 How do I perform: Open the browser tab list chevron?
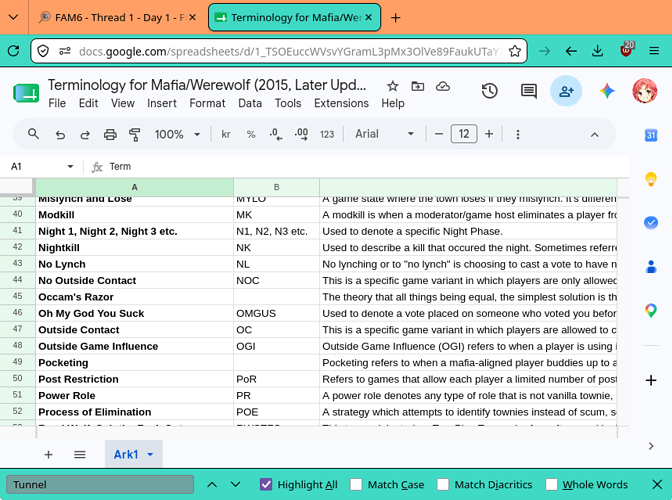pyautogui.click(x=14, y=18)
